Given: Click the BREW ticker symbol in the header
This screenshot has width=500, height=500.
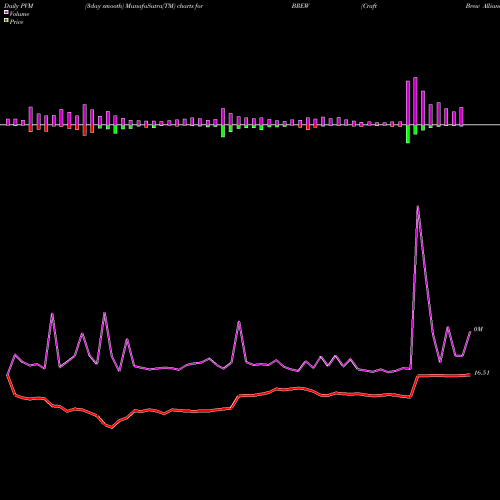Looking at the screenshot, I should coord(300,6).
